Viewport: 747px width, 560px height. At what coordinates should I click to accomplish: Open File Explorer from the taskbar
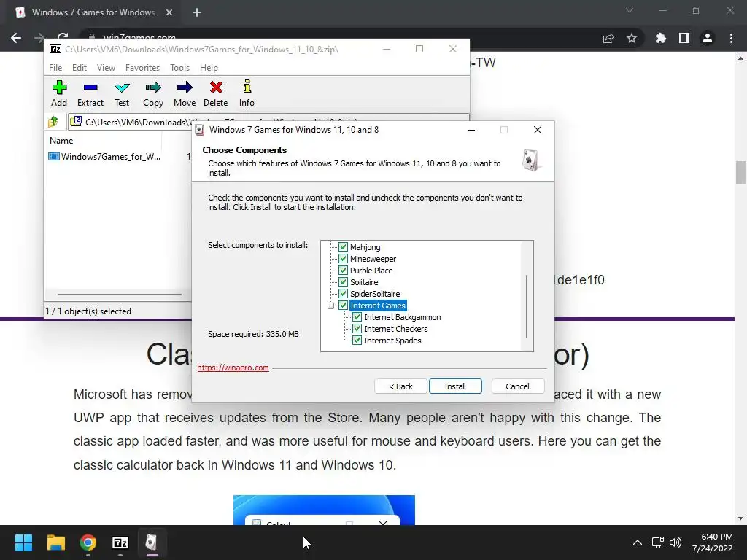[55, 542]
